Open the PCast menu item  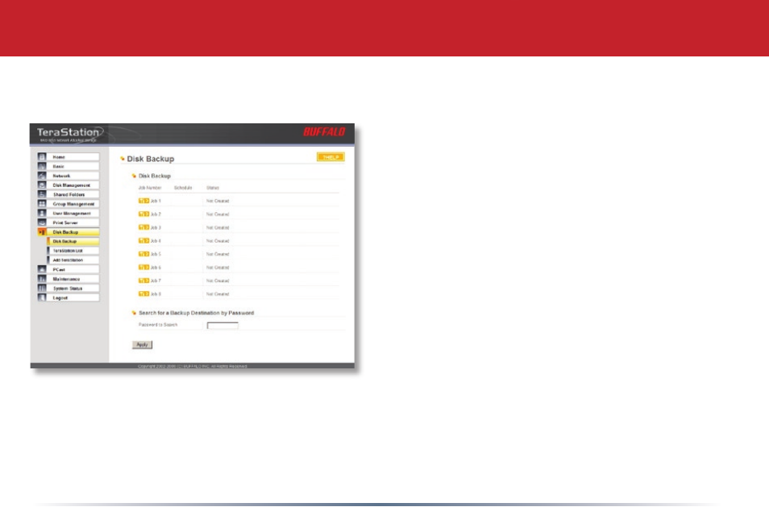point(73,269)
